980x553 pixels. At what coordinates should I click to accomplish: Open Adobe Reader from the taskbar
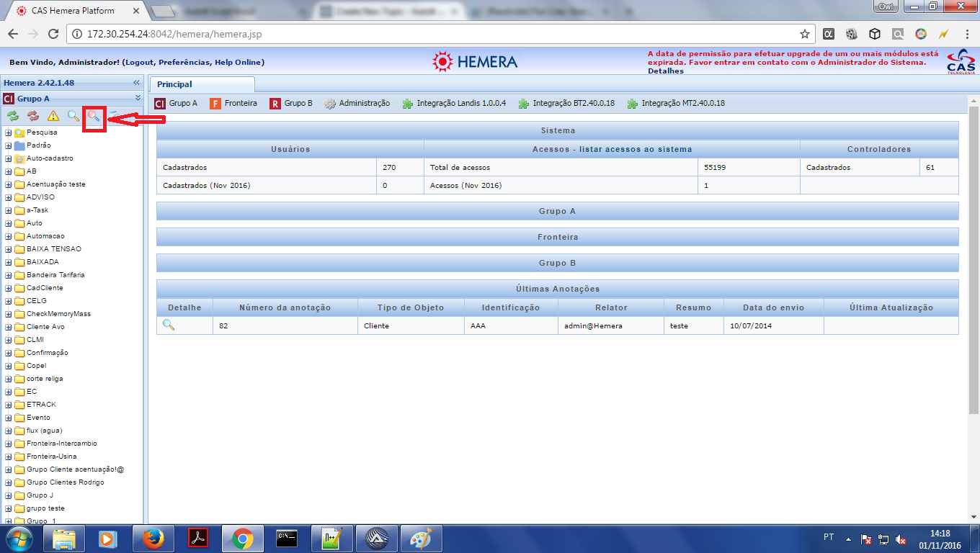(197, 539)
